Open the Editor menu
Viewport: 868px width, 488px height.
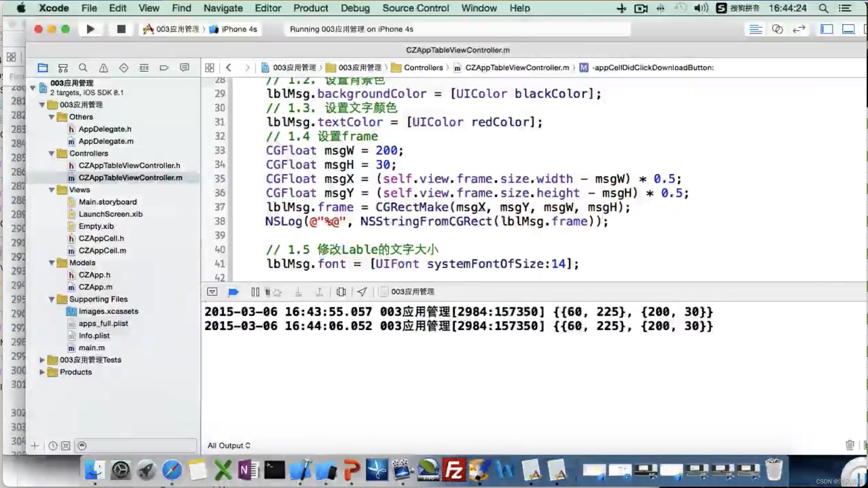click(268, 8)
